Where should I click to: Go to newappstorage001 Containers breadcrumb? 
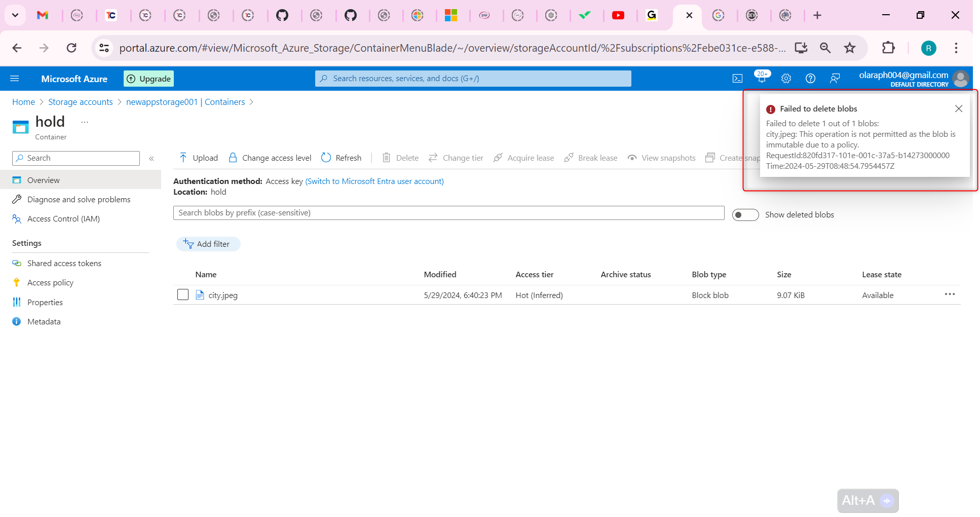click(x=185, y=102)
